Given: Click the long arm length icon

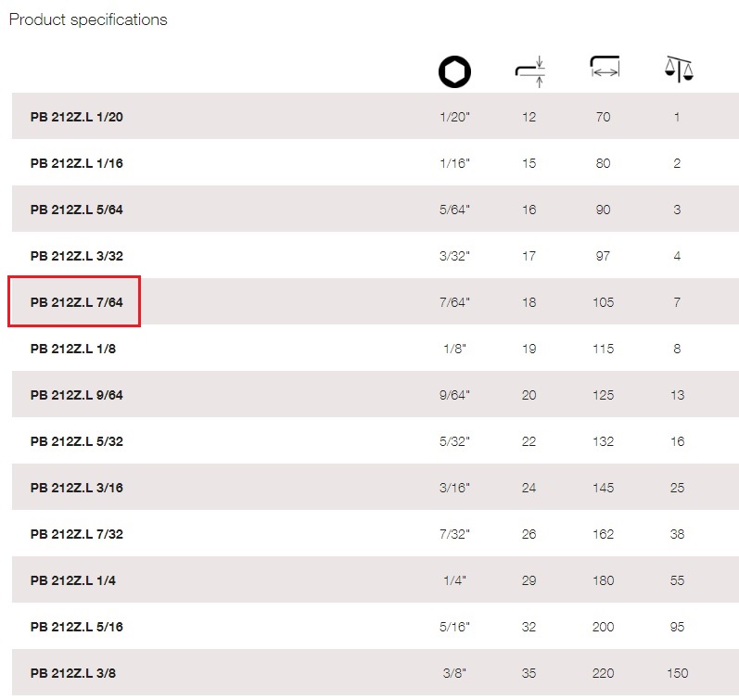Looking at the screenshot, I should (605, 67).
